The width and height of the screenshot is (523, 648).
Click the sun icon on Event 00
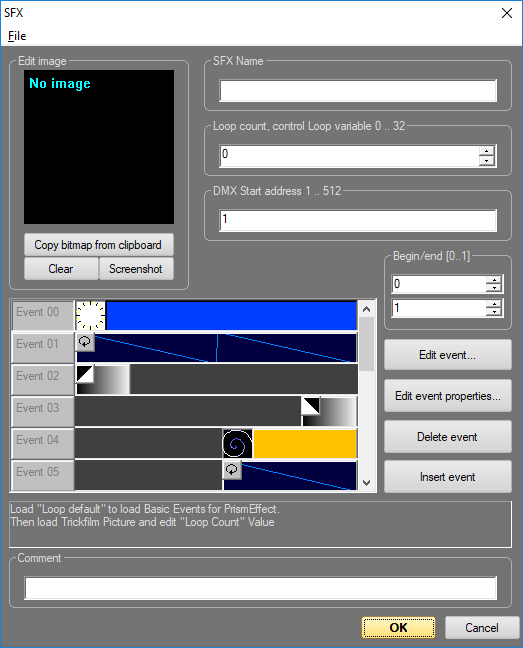tap(90, 315)
